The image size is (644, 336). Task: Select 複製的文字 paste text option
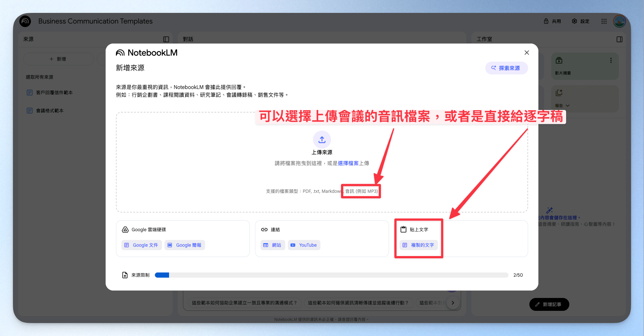(x=419, y=245)
